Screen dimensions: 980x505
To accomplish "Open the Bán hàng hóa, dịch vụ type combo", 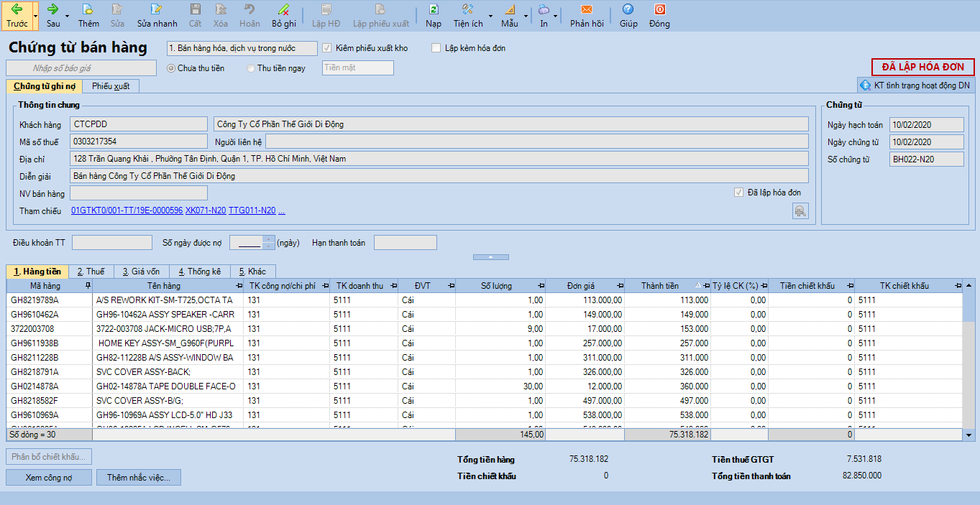I will (x=242, y=48).
